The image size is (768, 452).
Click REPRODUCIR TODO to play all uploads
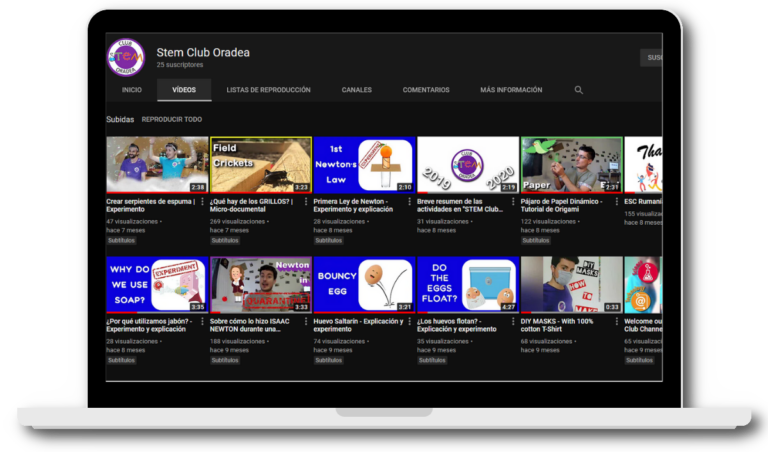(x=171, y=119)
